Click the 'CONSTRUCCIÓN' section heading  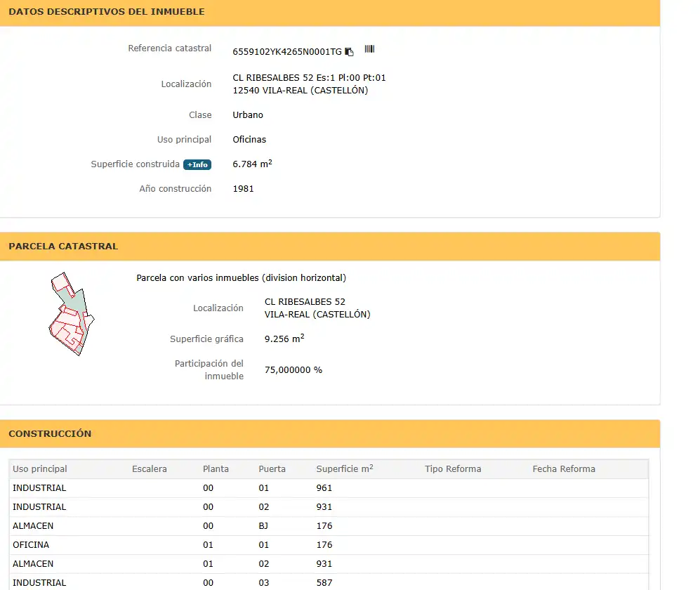50,433
